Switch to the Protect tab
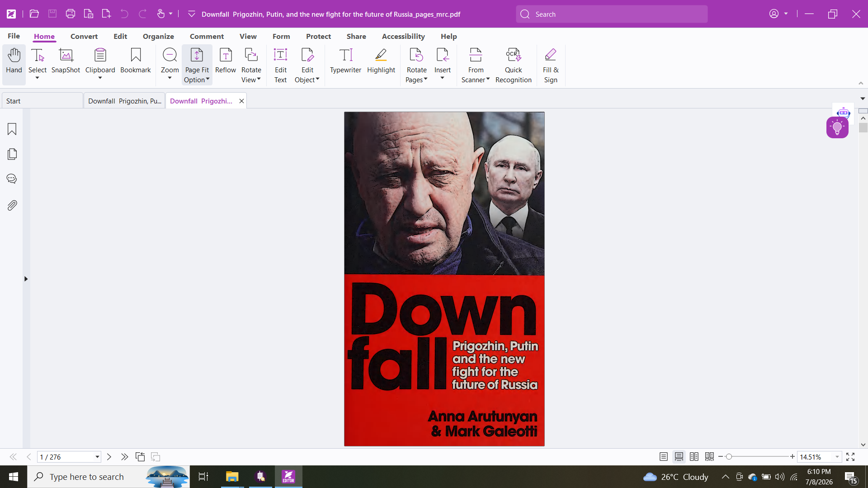The height and width of the screenshot is (488, 868). click(x=318, y=36)
